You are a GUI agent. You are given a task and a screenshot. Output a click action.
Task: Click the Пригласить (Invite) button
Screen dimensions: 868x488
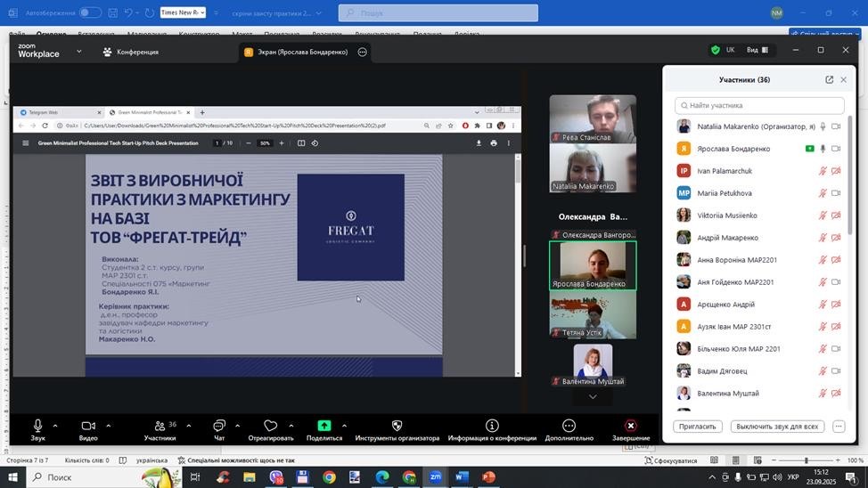[x=697, y=427]
